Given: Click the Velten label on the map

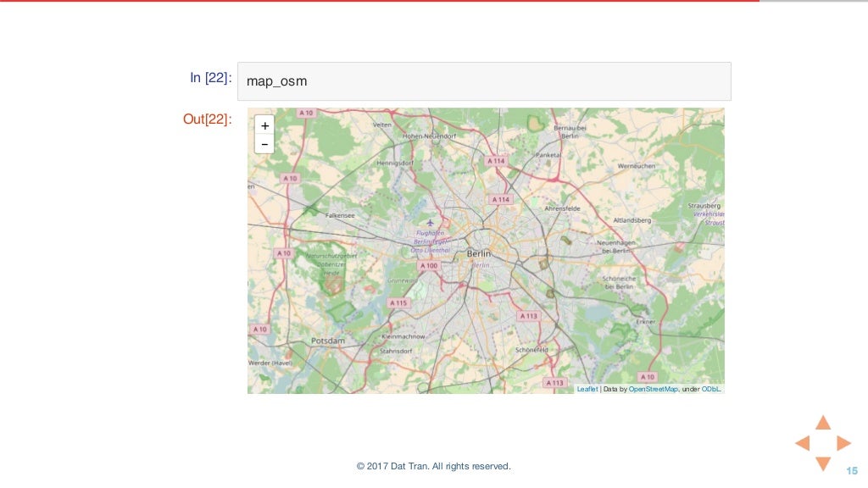Looking at the screenshot, I should coord(382,125).
